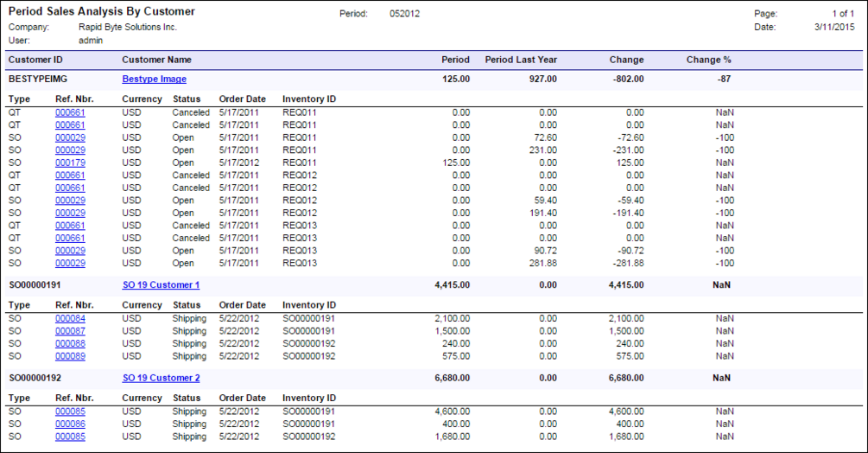The height and width of the screenshot is (453, 868).
Task: Click the Period value 052012
Action: coord(404,14)
